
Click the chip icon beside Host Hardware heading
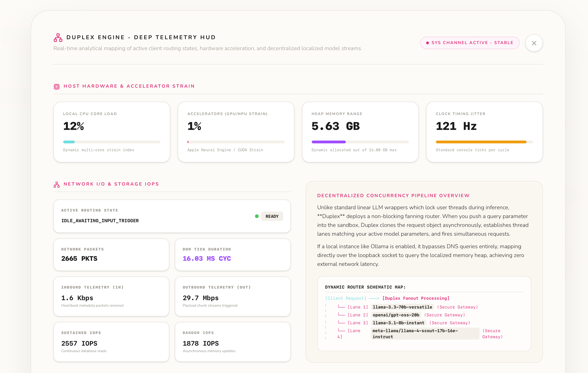click(57, 86)
